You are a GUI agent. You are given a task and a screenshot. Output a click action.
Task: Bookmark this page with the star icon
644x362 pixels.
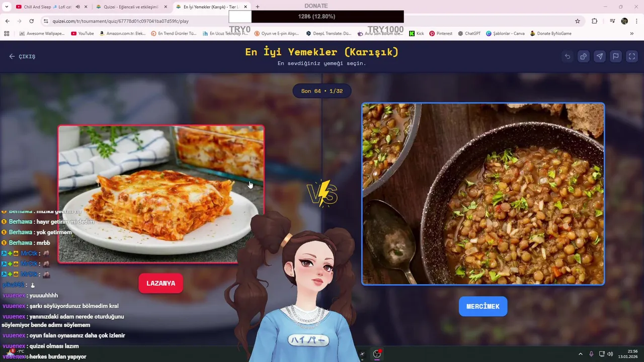coord(578,21)
